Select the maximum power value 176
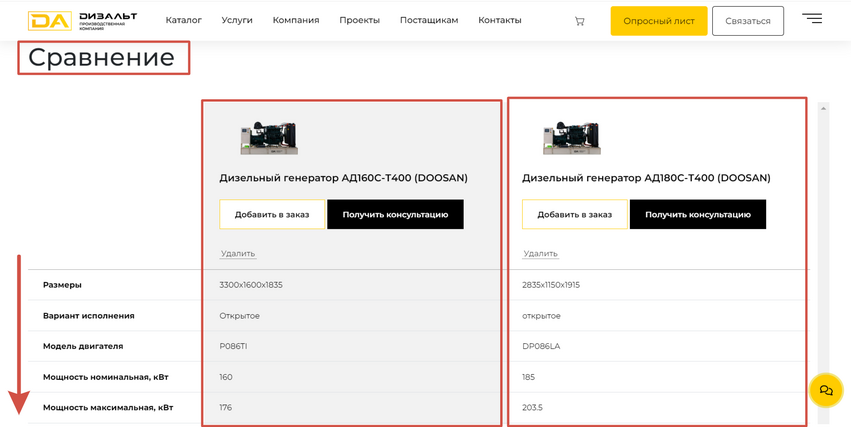 pyautogui.click(x=225, y=407)
